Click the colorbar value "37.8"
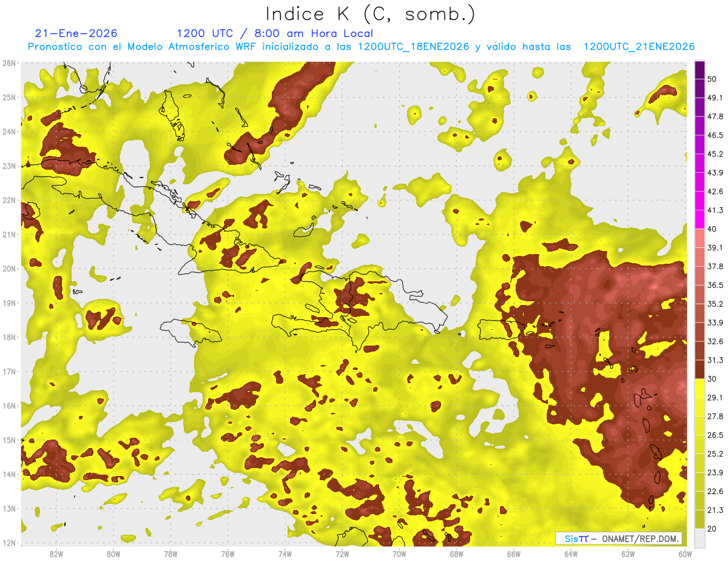 coord(715,266)
